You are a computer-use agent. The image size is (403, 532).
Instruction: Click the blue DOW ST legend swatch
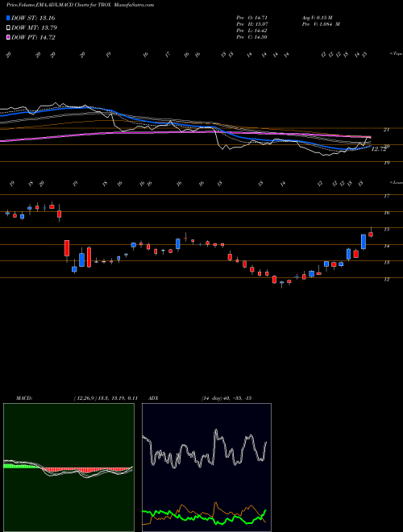[8, 18]
